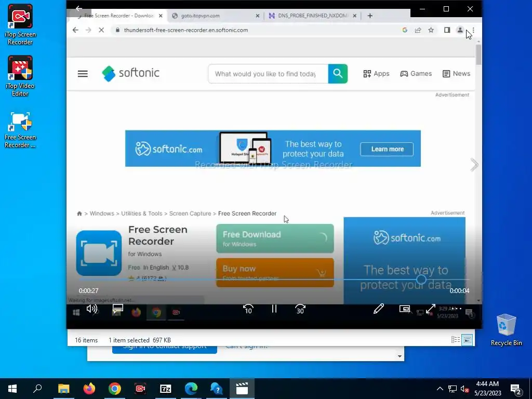Screen dimensions: 532x399
Task: Open the iTop Video Editor desktop shortcut
Action: pos(20,76)
